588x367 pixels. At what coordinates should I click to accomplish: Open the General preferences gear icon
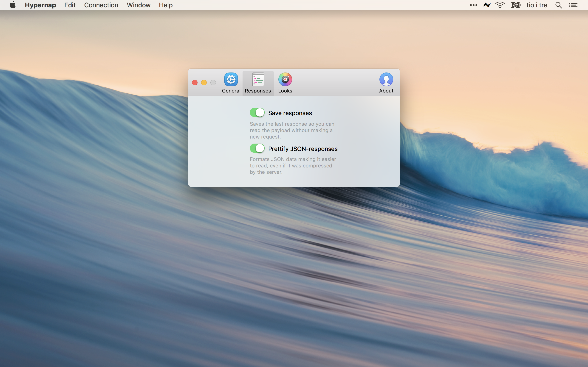click(x=231, y=80)
